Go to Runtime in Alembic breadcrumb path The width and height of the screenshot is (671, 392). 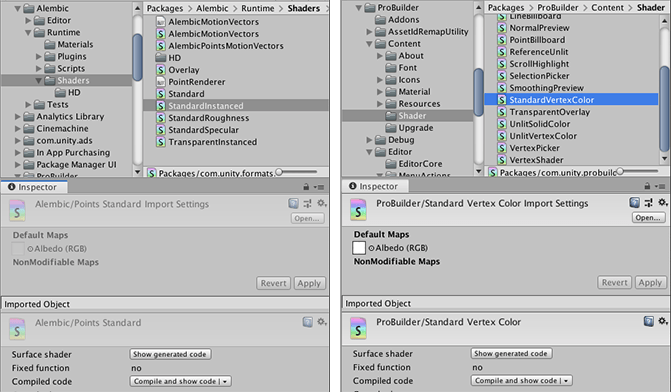[258, 8]
